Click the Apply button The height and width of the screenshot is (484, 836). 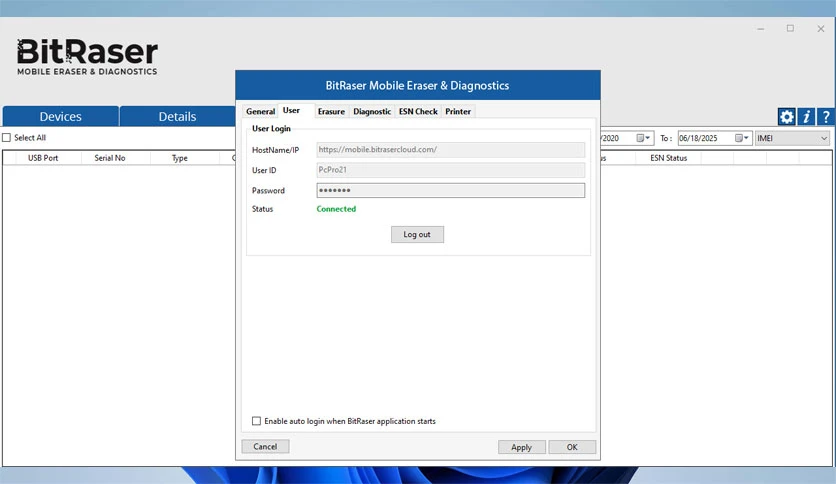point(521,447)
